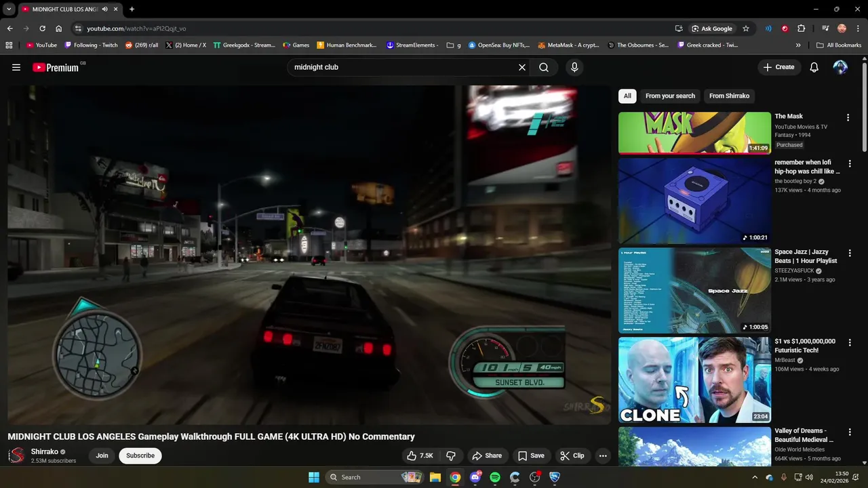Image resolution: width=868 pixels, height=488 pixels.
Task: Open Windows Start menu
Action: [x=313, y=477]
